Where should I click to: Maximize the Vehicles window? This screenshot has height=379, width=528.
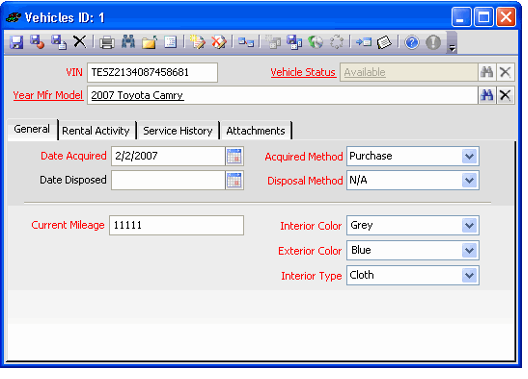484,17
